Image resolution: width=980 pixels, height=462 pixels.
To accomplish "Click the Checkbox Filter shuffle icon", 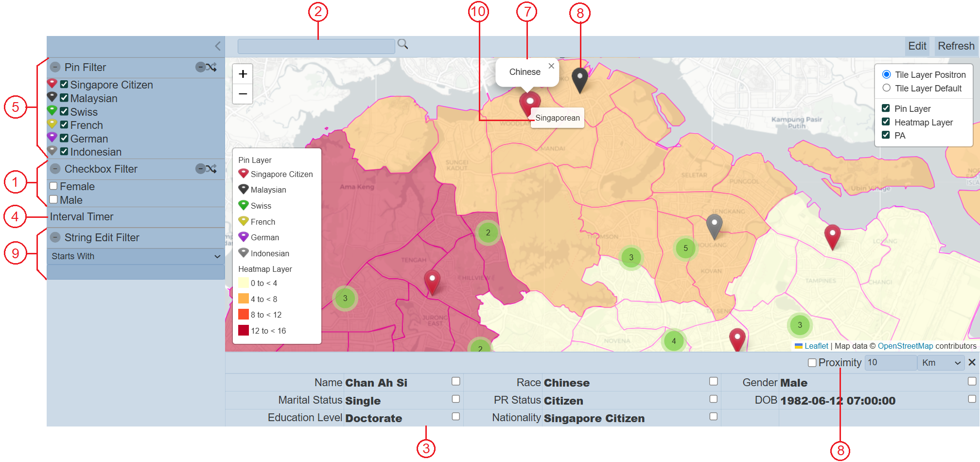I will tap(211, 169).
